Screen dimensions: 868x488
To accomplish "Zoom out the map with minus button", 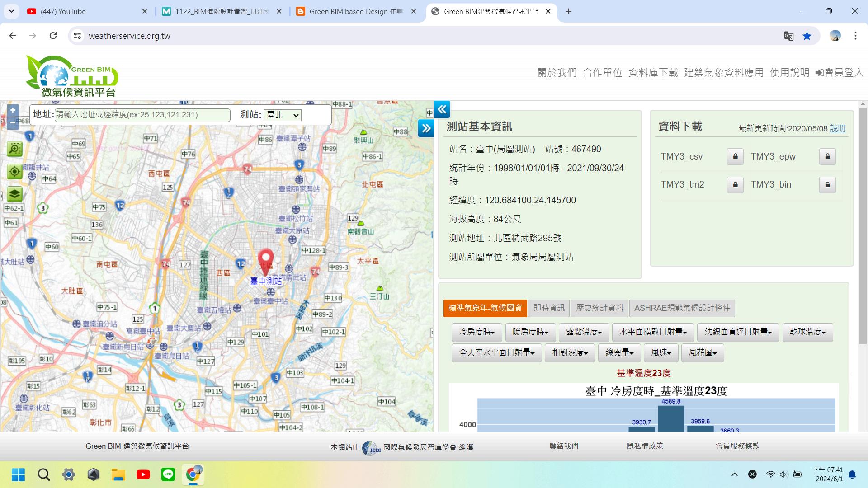I will coord(13,122).
